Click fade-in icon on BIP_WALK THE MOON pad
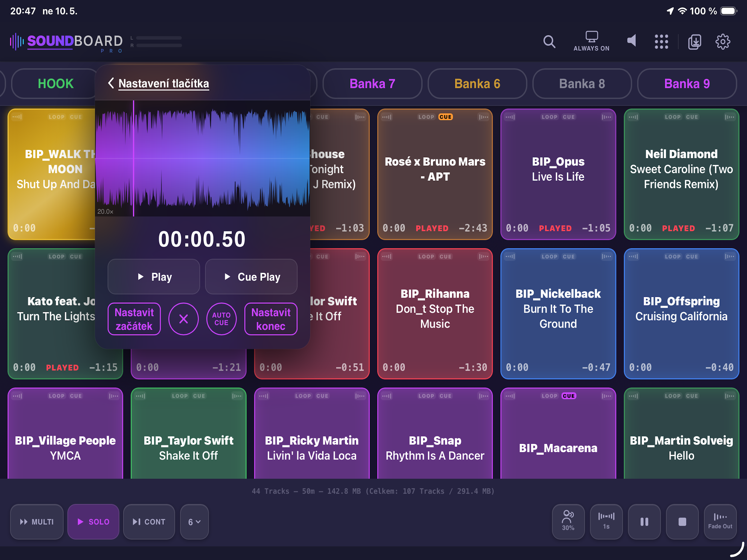The height and width of the screenshot is (560, 747). point(17,117)
